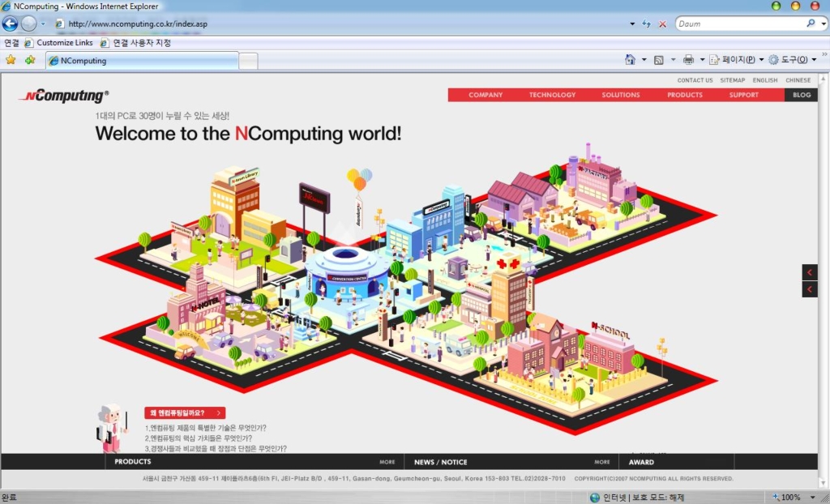Viewport: 830px width, 504px height.
Task: Click the Home icon in the command bar
Action: (x=630, y=60)
